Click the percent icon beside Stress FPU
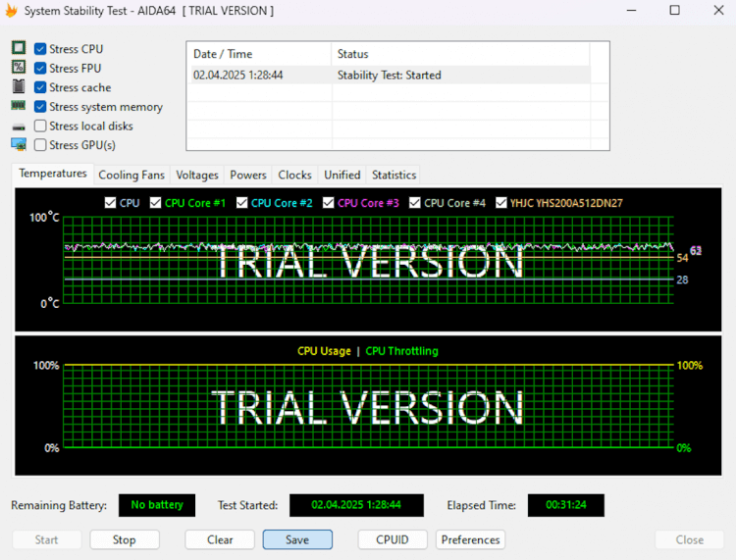 tap(19, 67)
